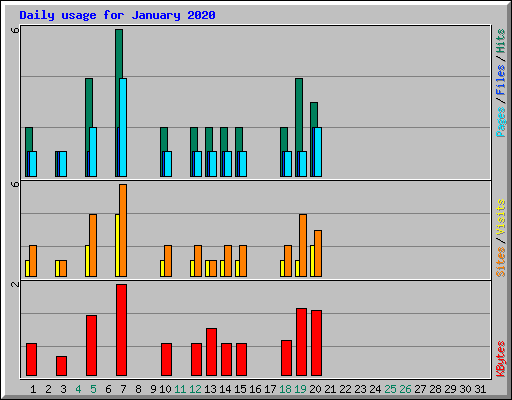Click the chart title 'Daily usage for January 2020'

click(117, 15)
